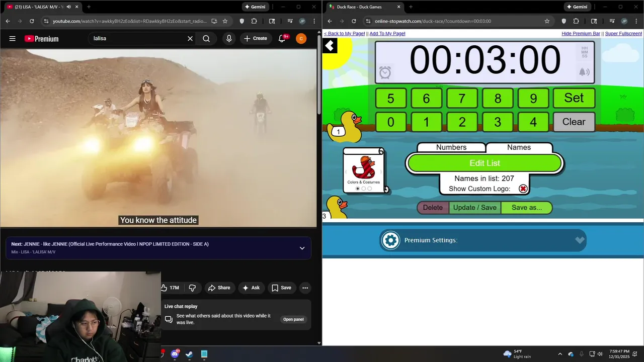Open the weather widget showing 54°F
Viewport: 644px width, 362px height.
click(x=517, y=354)
